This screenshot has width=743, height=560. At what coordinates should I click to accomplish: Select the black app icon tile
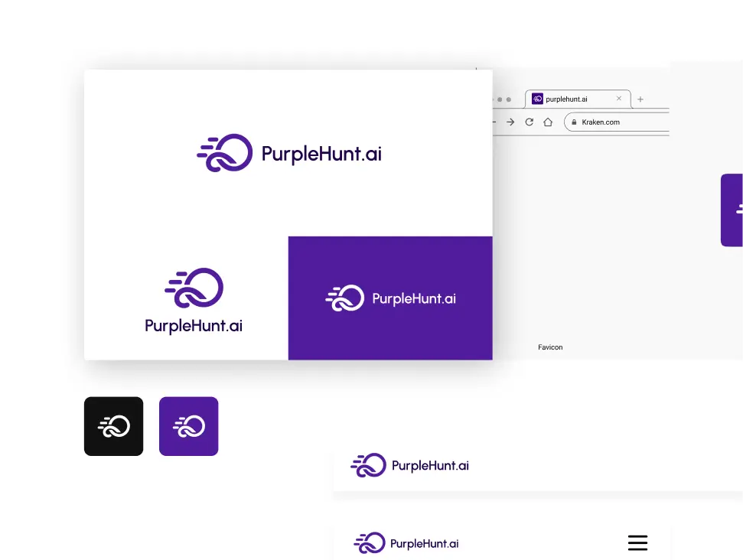pos(113,426)
